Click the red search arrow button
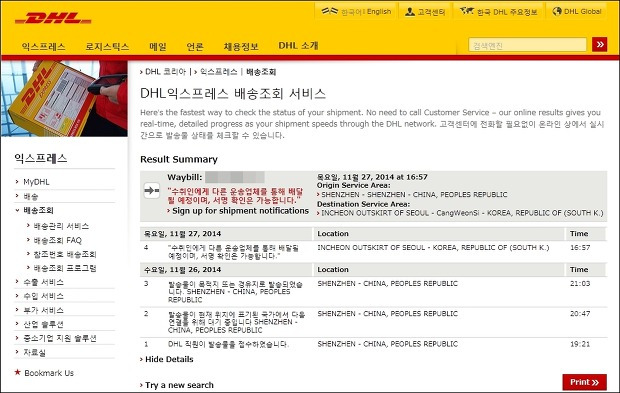 point(599,44)
